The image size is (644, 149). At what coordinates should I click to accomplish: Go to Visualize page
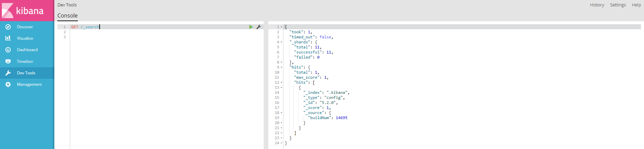[27, 38]
